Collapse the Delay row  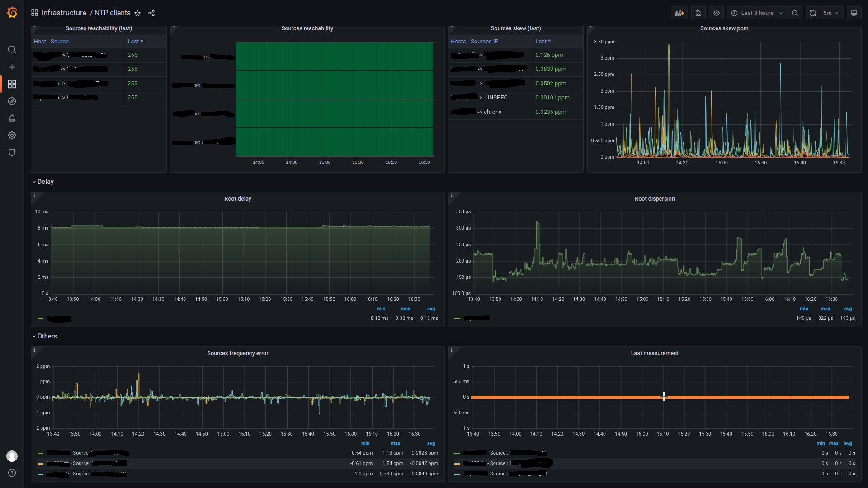[45, 182]
